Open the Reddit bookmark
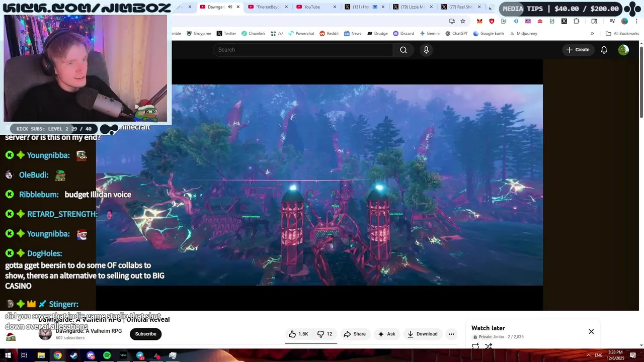This screenshot has width=644, height=362. [x=329, y=34]
